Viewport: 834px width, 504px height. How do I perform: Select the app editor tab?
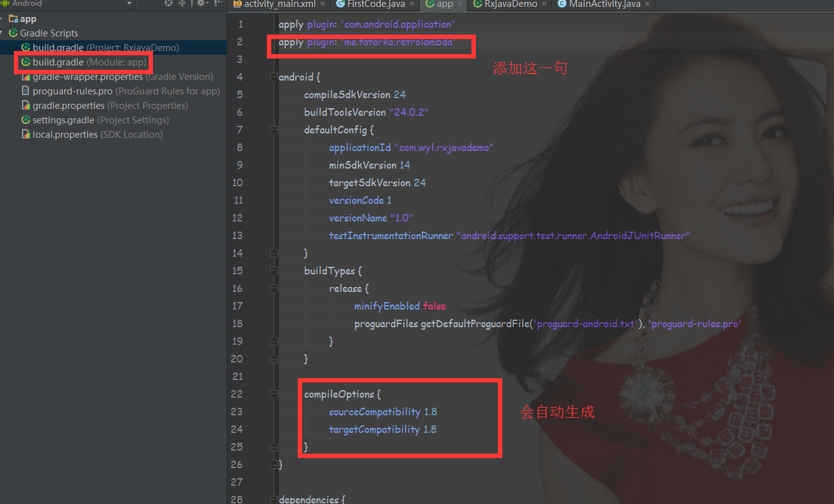pos(444,4)
